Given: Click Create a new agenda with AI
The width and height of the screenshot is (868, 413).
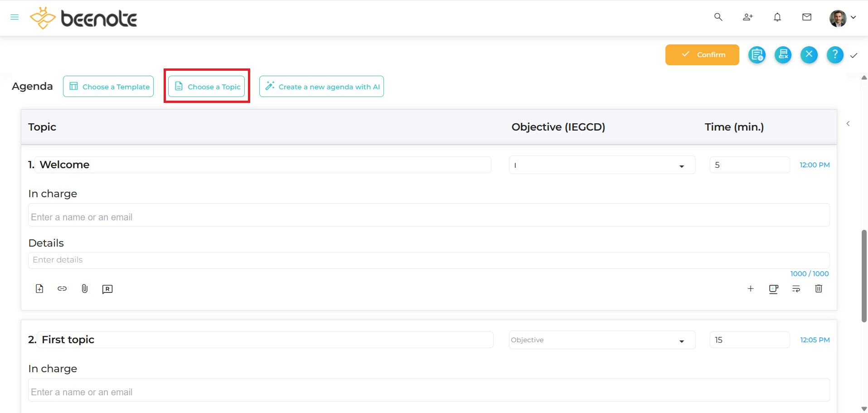Looking at the screenshot, I should [x=321, y=87].
